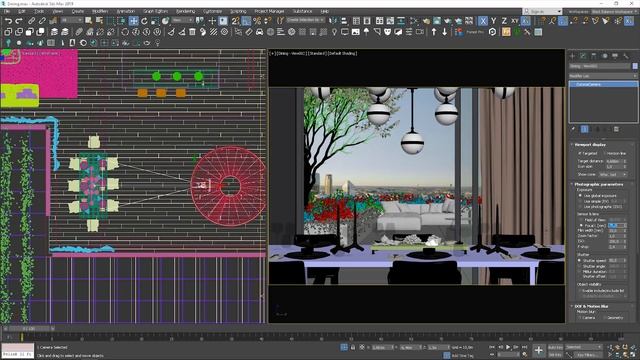Screen dimensions: 640x360
Task: Select the Unlink Selection icon
Action: coord(42,21)
